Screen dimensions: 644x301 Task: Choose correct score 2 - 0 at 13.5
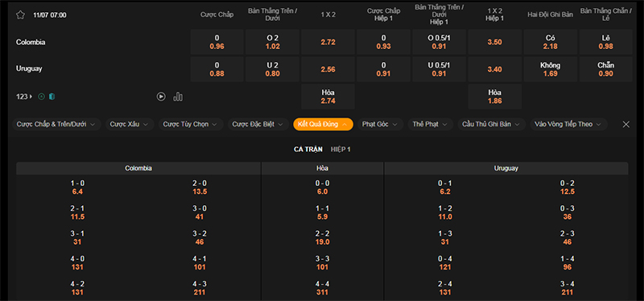pos(200,188)
